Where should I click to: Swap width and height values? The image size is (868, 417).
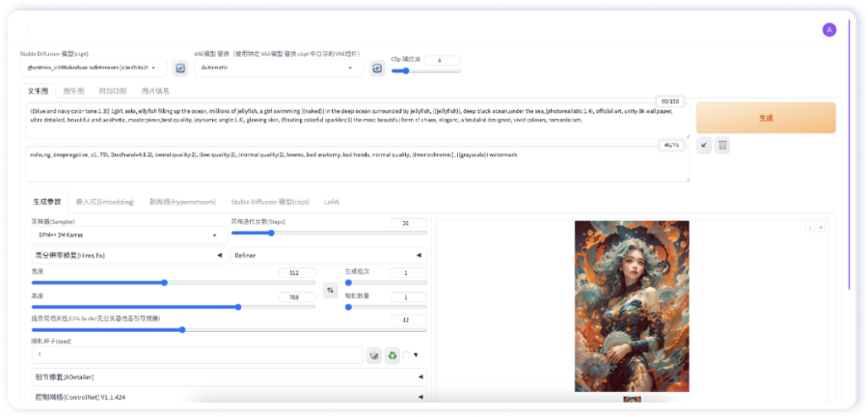[330, 290]
